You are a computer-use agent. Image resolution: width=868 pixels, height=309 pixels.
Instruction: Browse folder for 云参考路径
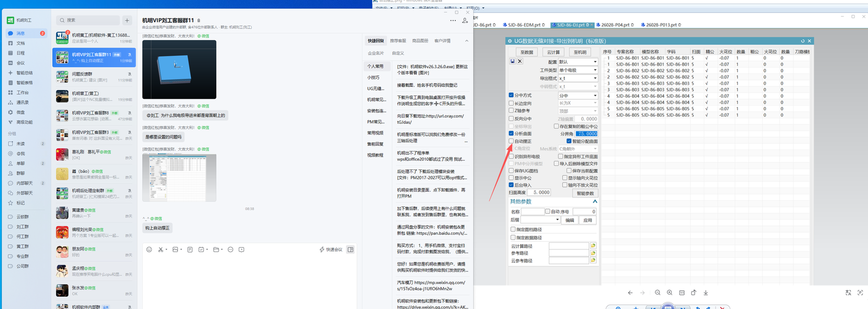[x=593, y=261]
